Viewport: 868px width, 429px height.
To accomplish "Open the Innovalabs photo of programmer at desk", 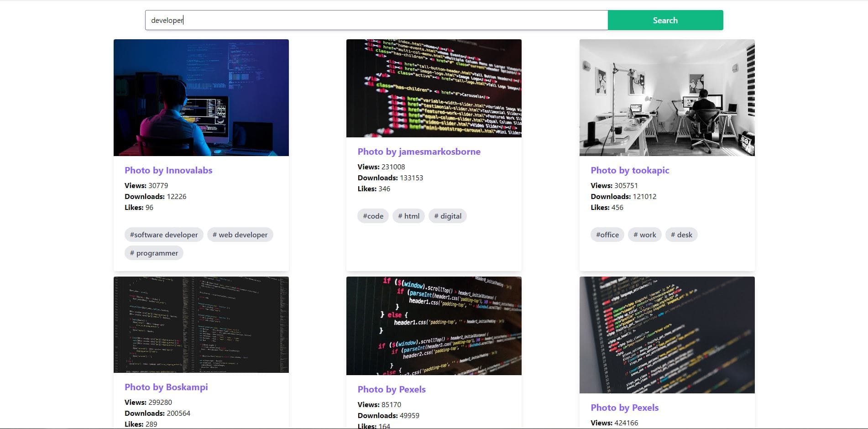I will [x=201, y=98].
